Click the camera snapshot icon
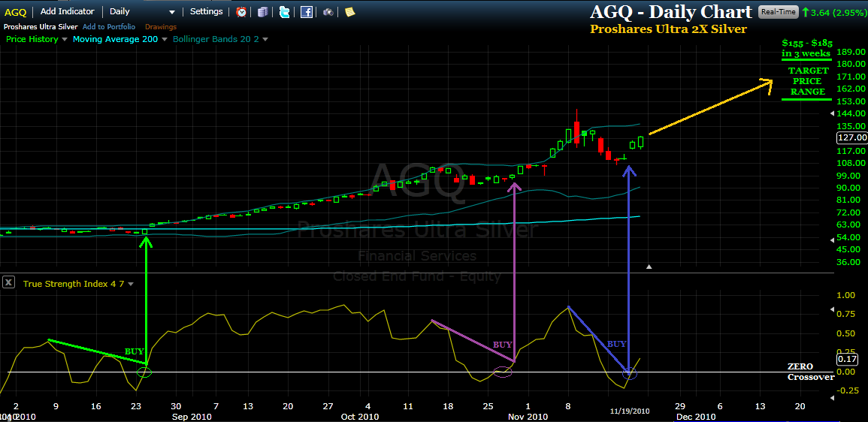The image size is (868, 422). coord(328,11)
